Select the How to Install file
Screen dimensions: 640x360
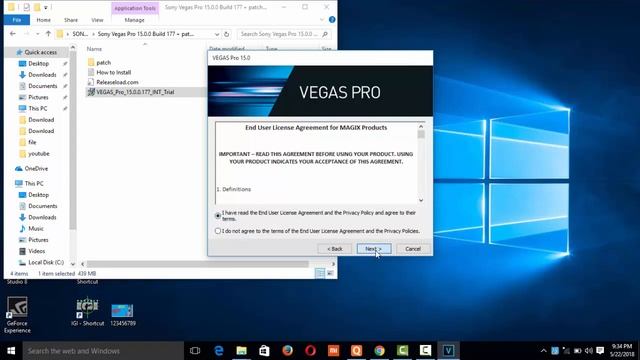[x=113, y=72]
